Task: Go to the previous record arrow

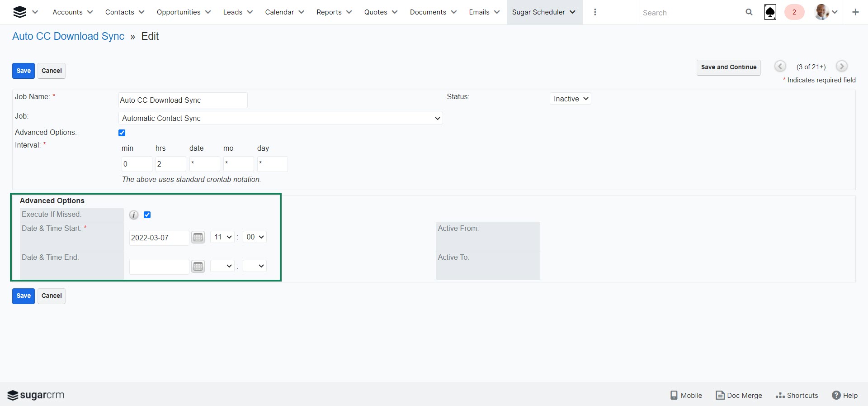Action: point(780,67)
